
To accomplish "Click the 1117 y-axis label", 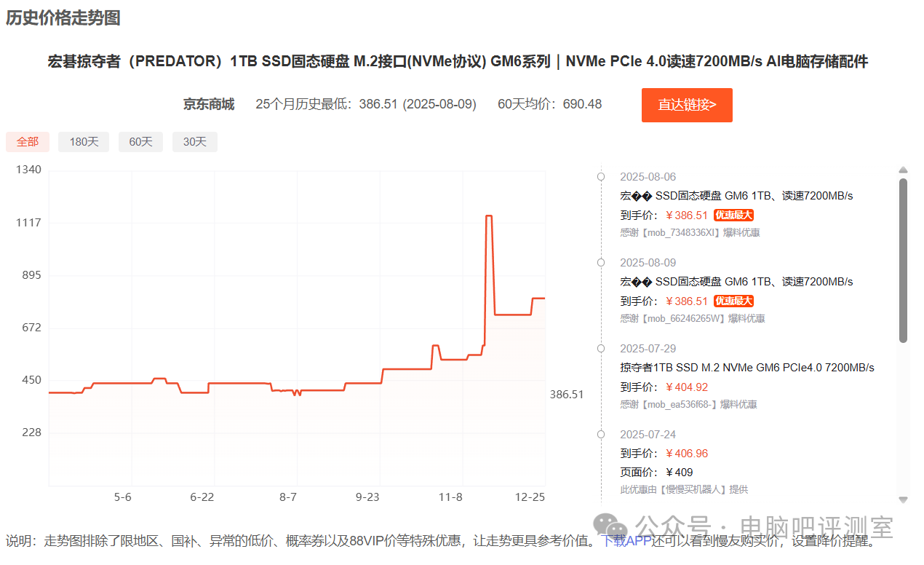I will tap(29, 223).
